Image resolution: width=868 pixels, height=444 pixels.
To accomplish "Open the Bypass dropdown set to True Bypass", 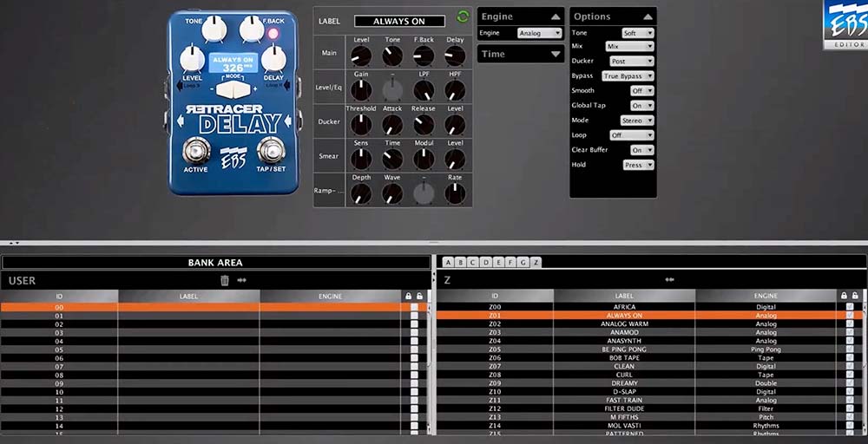I will (x=628, y=75).
